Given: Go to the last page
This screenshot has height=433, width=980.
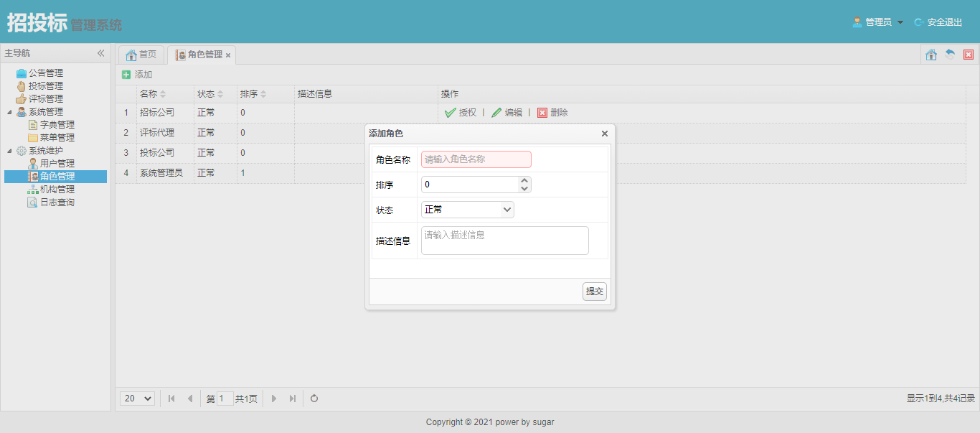Looking at the screenshot, I should pyautogui.click(x=292, y=399).
